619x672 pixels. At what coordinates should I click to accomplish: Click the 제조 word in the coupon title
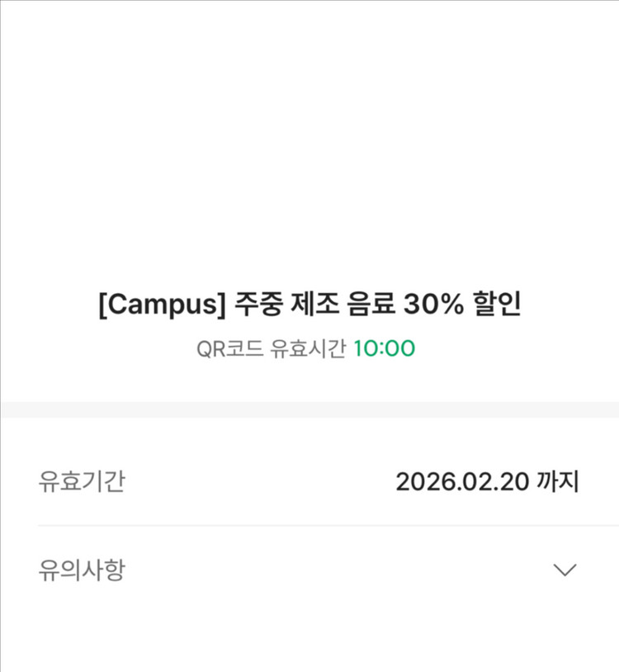[314, 304]
